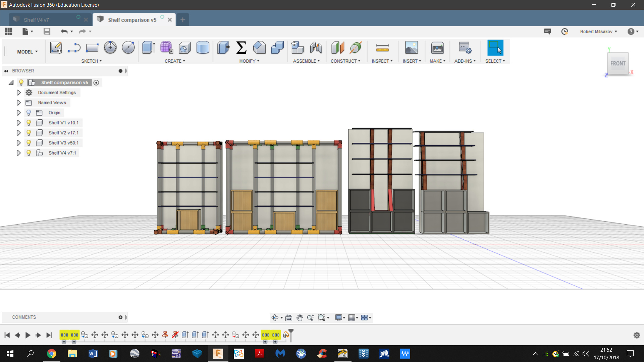Open the SKETCH dropdown menu
644x362 pixels.
(92, 61)
